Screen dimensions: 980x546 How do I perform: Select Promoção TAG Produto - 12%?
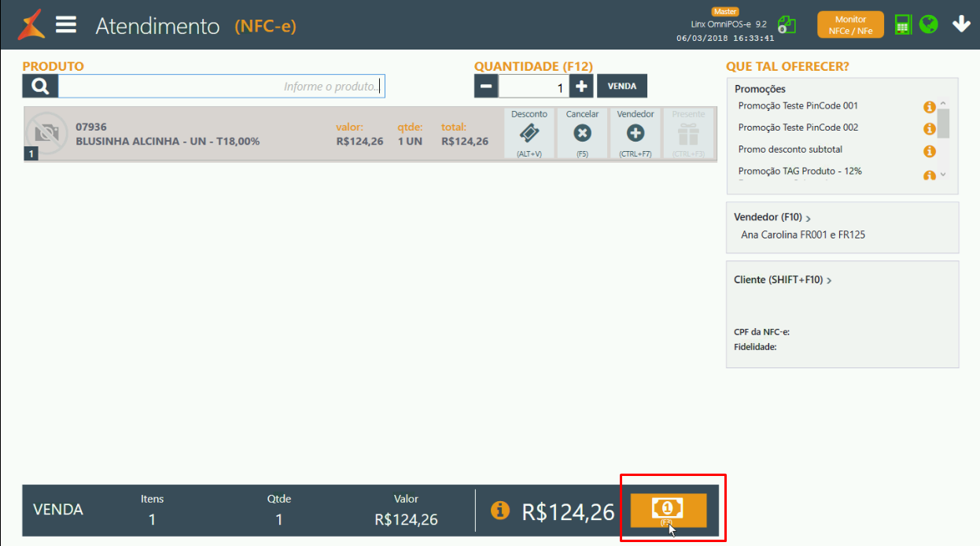click(800, 171)
